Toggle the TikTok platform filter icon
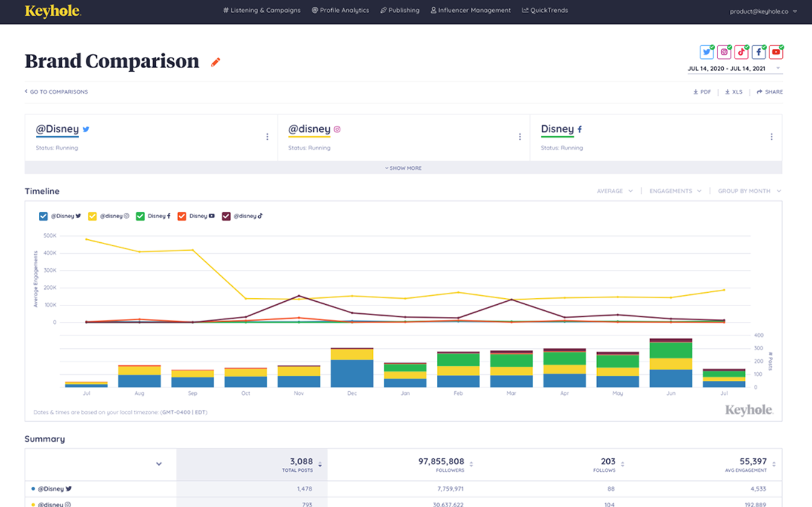Image resolution: width=812 pixels, height=507 pixels. coord(741,52)
